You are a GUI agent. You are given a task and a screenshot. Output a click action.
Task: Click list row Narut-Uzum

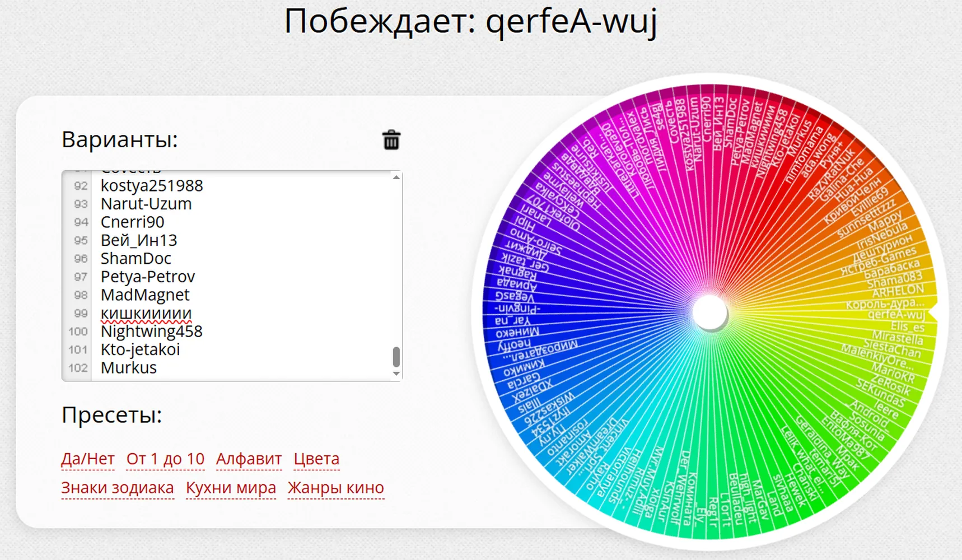(146, 204)
